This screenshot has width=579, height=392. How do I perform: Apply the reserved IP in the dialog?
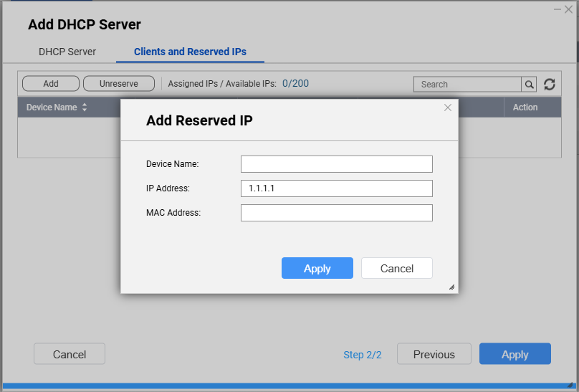pos(317,268)
